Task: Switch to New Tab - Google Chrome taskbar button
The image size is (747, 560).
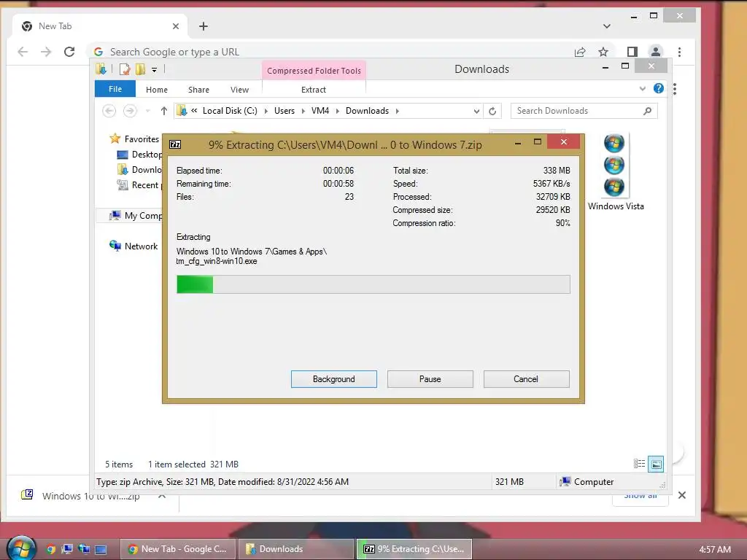Action: coord(177,549)
